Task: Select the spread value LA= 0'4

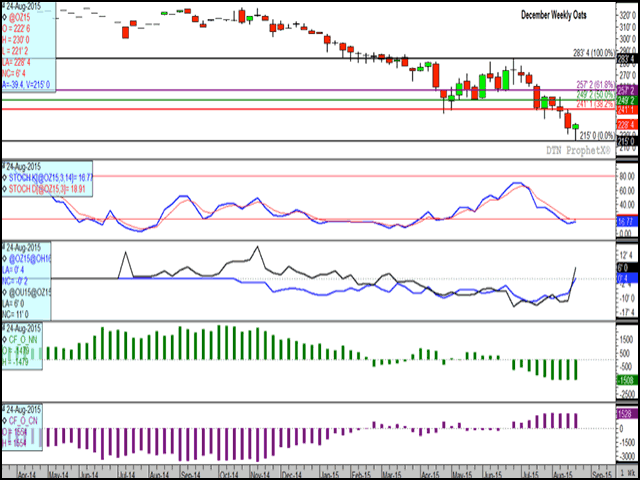Action: [x=13, y=269]
